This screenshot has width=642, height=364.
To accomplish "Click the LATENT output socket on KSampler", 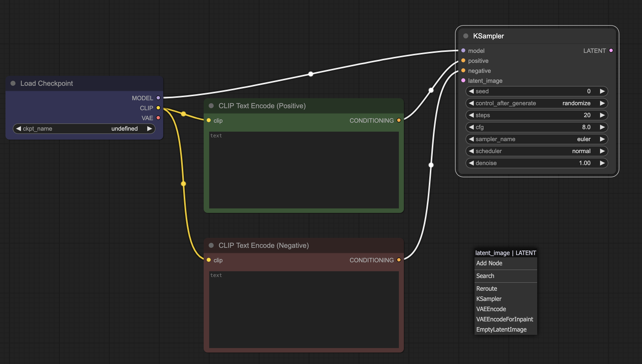I will (x=611, y=51).
